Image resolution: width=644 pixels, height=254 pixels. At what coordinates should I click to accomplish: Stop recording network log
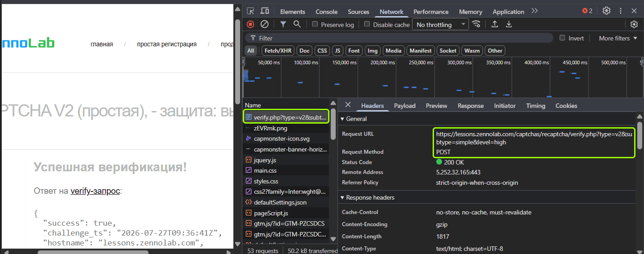(250, 24)
